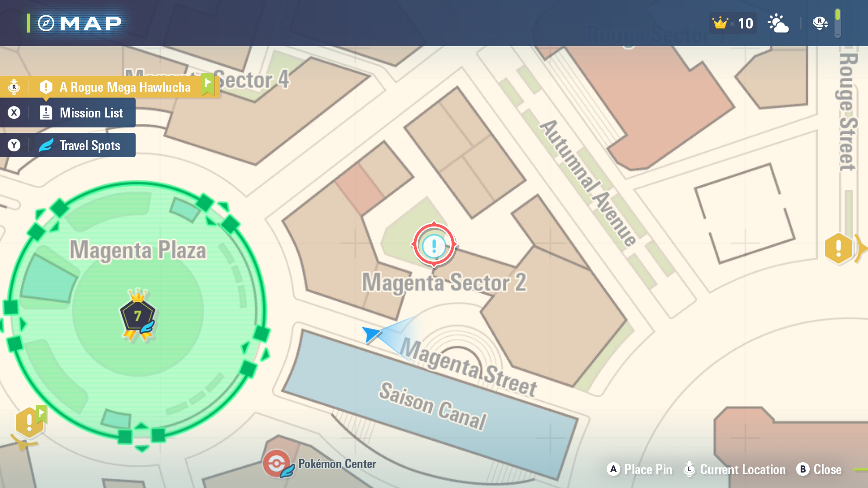The height and width of the screenshot is (488, 868).
Task: Click the flagged yellow mission marker bottom left
Action: pos(30,422)
